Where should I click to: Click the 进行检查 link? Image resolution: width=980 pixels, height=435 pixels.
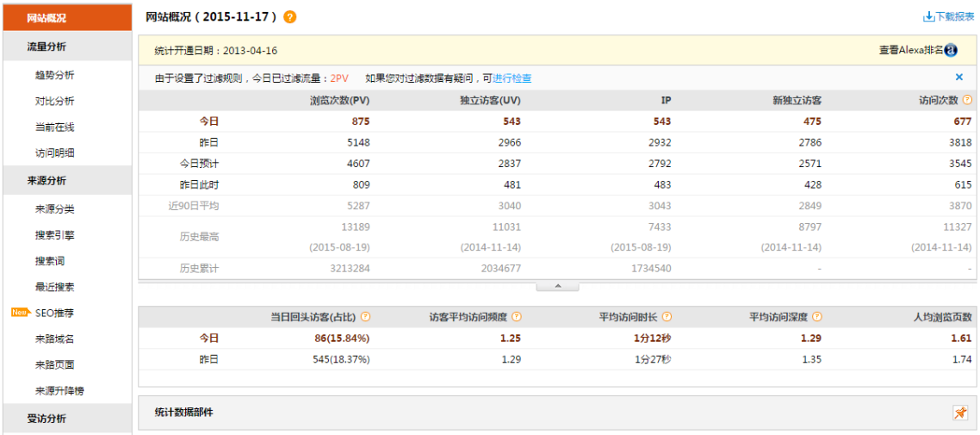coord(512,78)
